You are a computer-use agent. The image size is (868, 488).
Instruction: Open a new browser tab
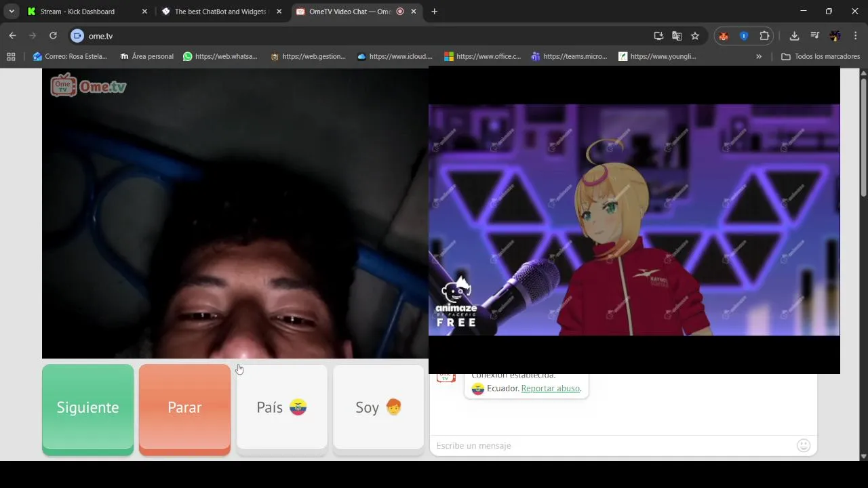click(435, 12)
